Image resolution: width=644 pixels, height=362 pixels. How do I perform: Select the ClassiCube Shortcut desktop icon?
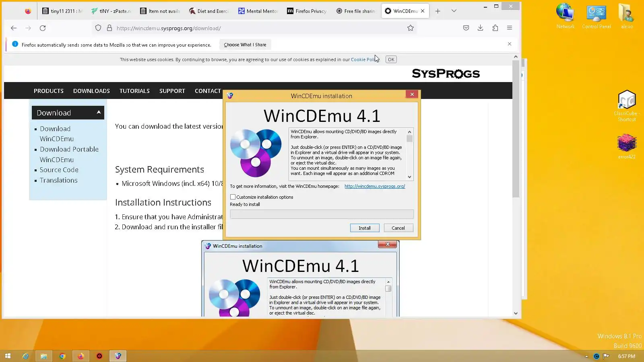coord(627,106)
